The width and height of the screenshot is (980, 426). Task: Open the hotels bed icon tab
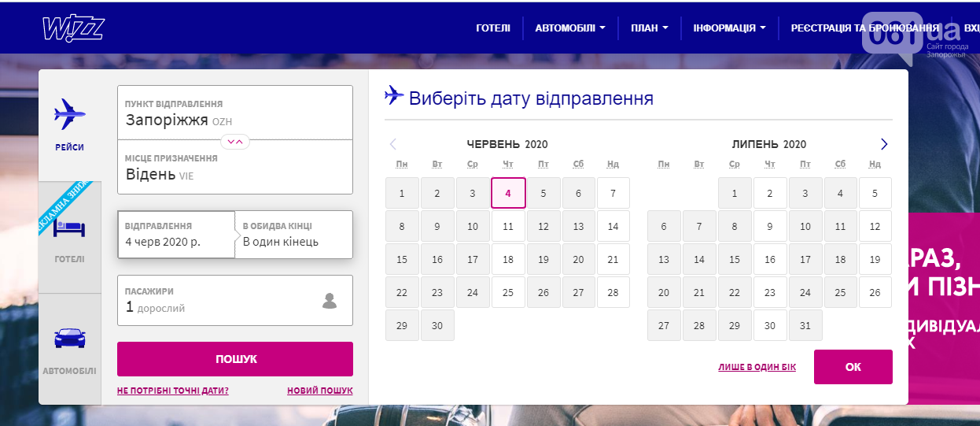coord(70,230)
